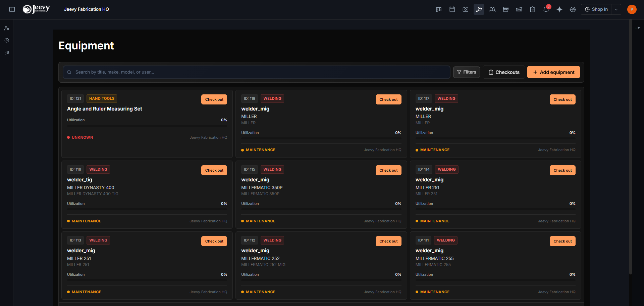Open the calendar icon in top navigation
The image size is (644, 306).
point(452,9)
